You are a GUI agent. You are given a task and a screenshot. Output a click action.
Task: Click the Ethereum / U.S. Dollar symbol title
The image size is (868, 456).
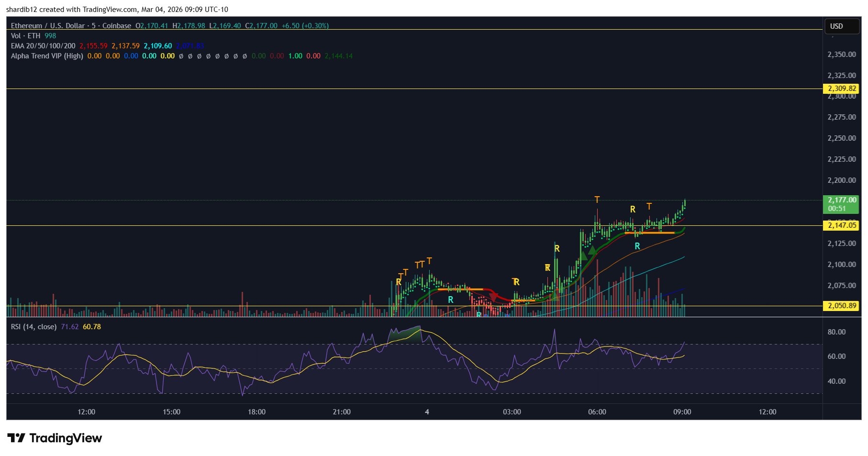click(x=47, y=26)
